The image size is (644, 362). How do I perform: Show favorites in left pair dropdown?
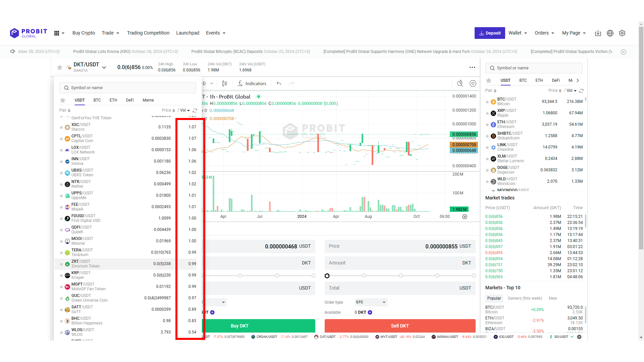pos(63,100)
